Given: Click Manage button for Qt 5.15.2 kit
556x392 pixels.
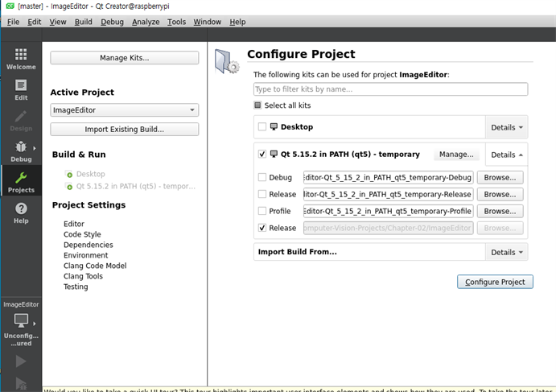Looking at the screenshot, I should tap(456, 155).
